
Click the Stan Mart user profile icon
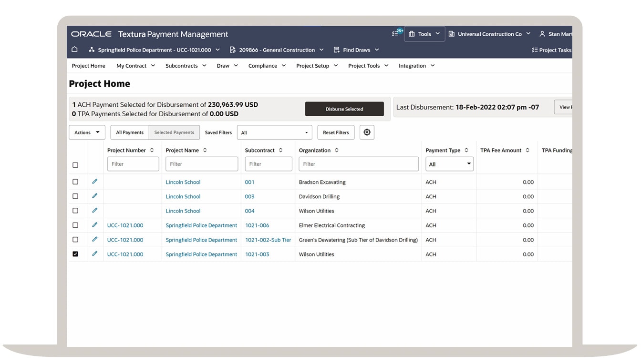point(542,34)
